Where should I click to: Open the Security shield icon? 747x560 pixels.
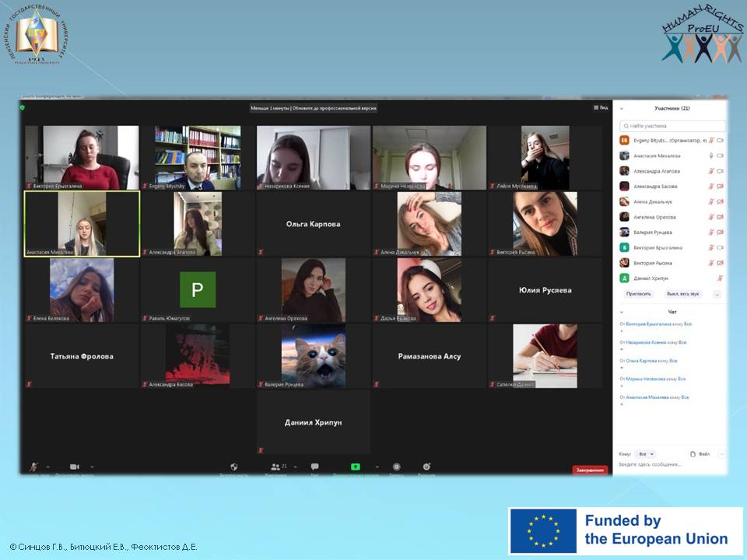pos(234,467)
